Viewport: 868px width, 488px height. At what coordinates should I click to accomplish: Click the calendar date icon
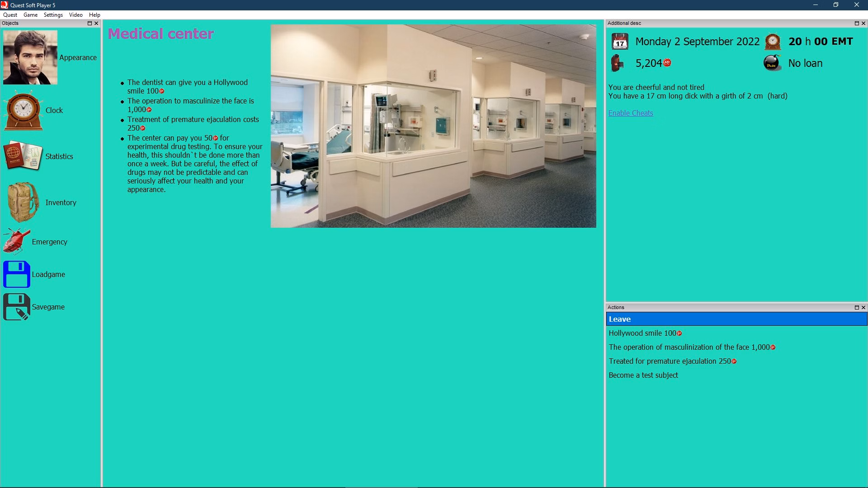pyautogui.click(x=620, y=42)
